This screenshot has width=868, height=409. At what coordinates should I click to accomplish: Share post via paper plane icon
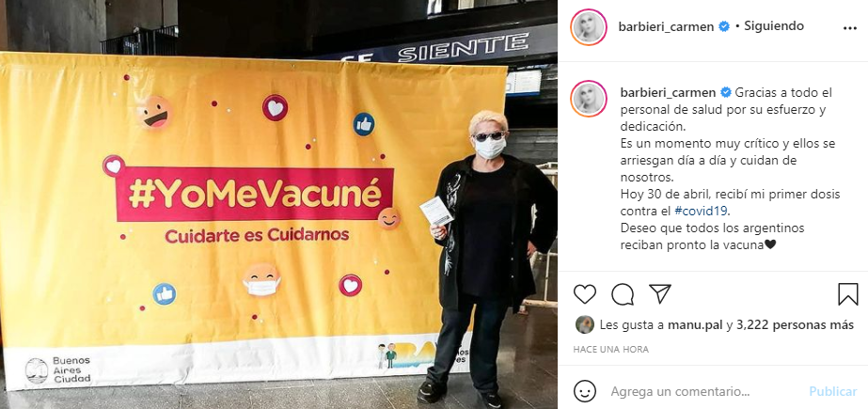point(660,294)
